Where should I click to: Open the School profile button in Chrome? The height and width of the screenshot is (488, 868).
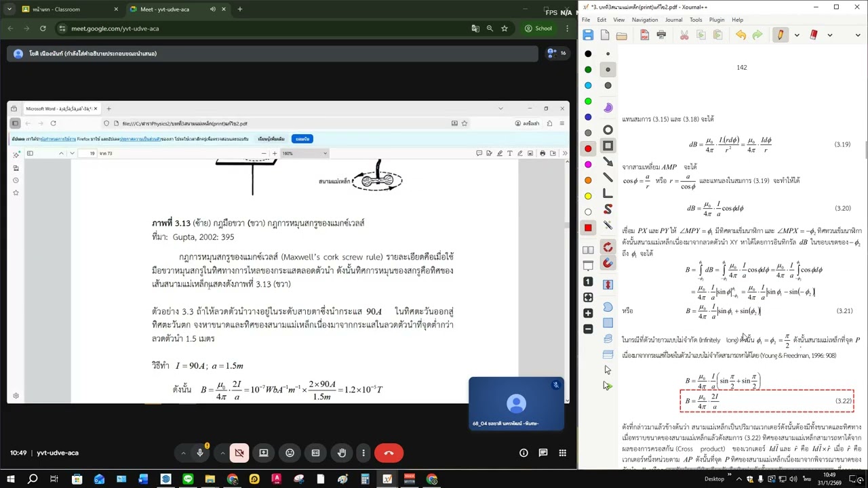click(x=538, y=28)
